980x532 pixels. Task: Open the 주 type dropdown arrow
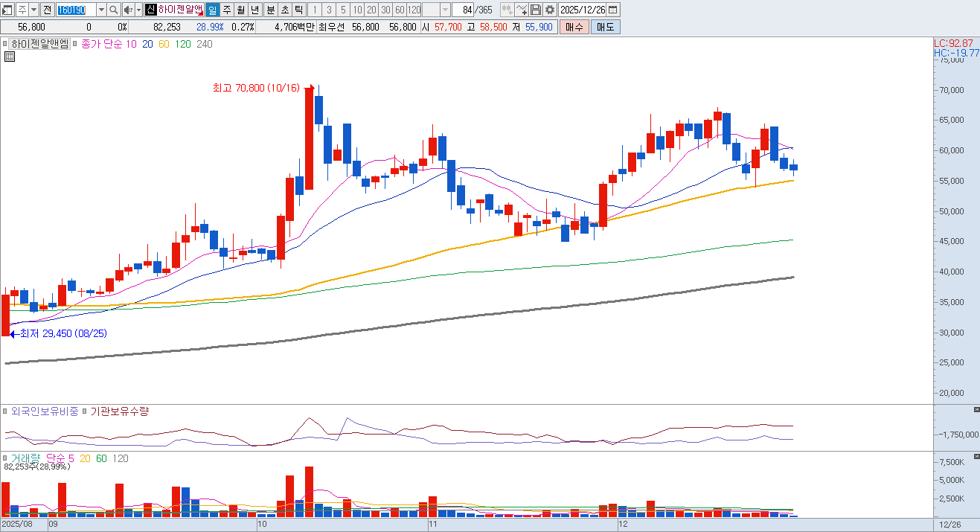(x=34, y=10)
